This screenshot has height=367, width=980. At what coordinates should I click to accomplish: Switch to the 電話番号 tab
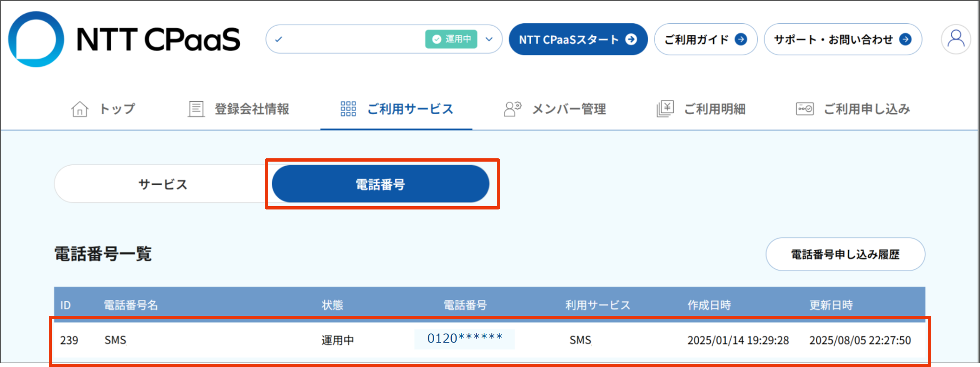(x=380, y=184)
